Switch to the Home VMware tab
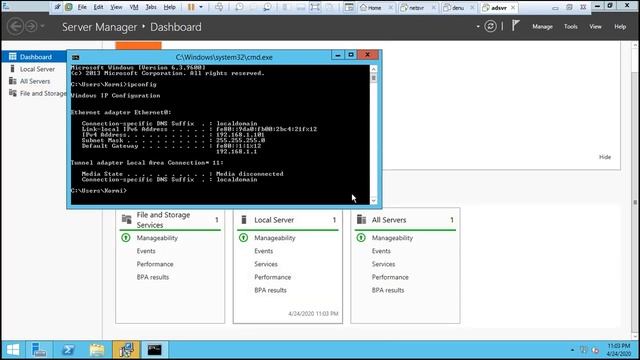 click(x=376, y=7)
